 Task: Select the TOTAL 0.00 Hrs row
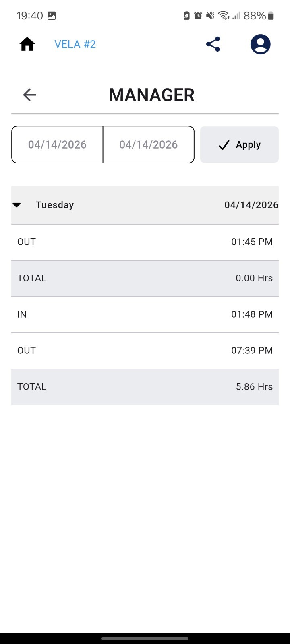(x=145, y=279)
